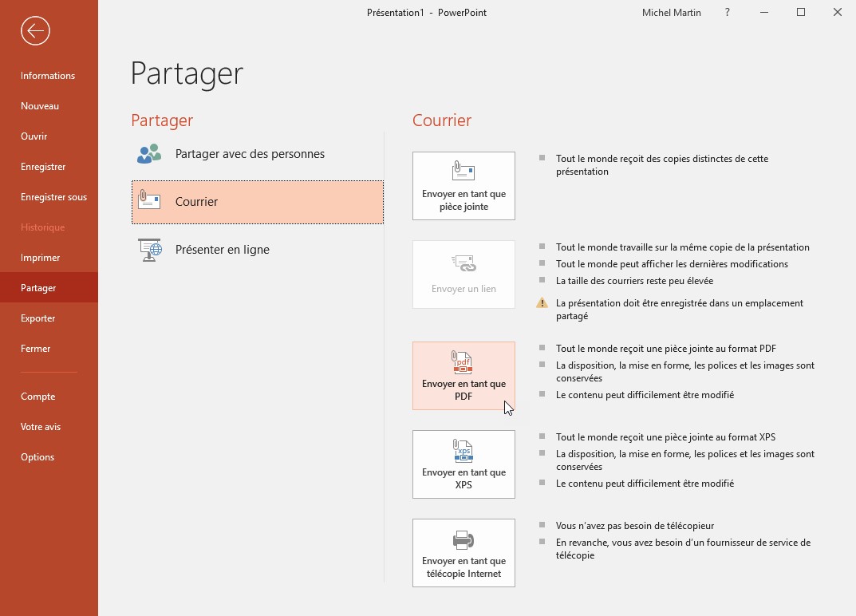Minimize the PowerPoint window

[x=764, y=12]
